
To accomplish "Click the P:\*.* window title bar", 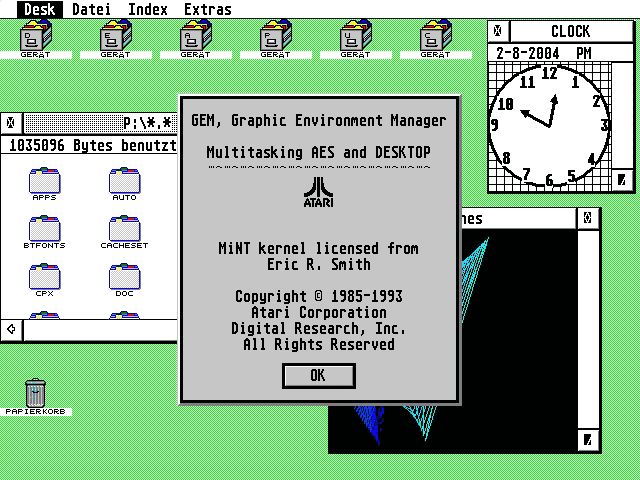I will pos(101,122).
